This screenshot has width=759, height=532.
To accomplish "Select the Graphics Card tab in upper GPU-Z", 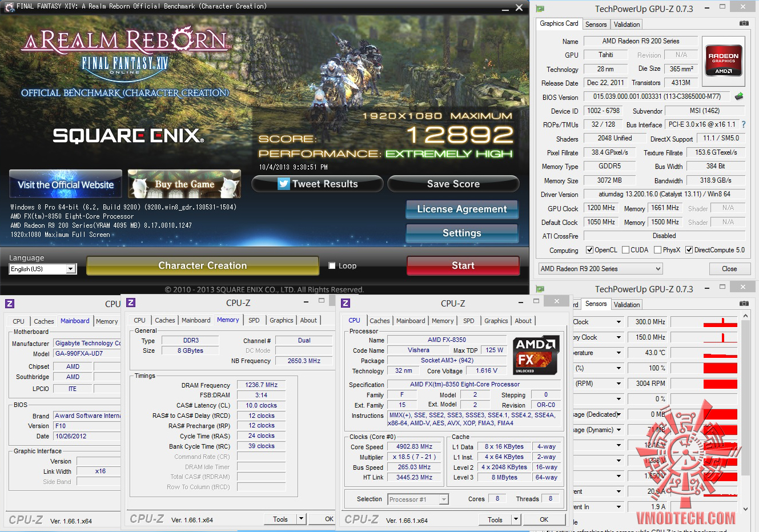I will (x=559, y=23).
